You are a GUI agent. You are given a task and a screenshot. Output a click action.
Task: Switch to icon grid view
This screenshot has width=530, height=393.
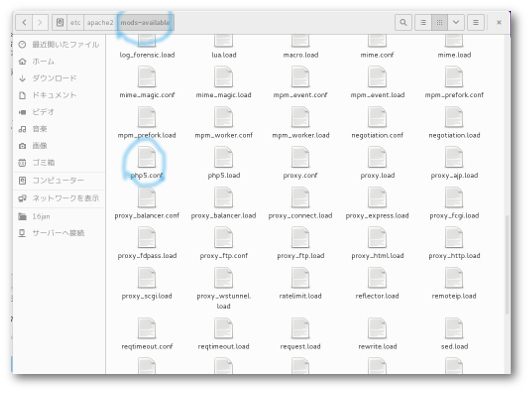[x=439, y=23]
